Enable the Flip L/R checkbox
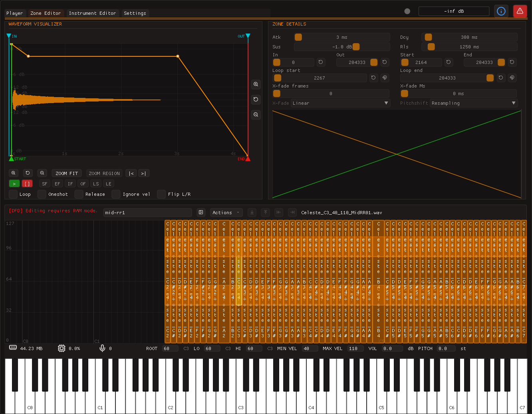The width and height of the screenshot is (532, 414). point(161,194)
